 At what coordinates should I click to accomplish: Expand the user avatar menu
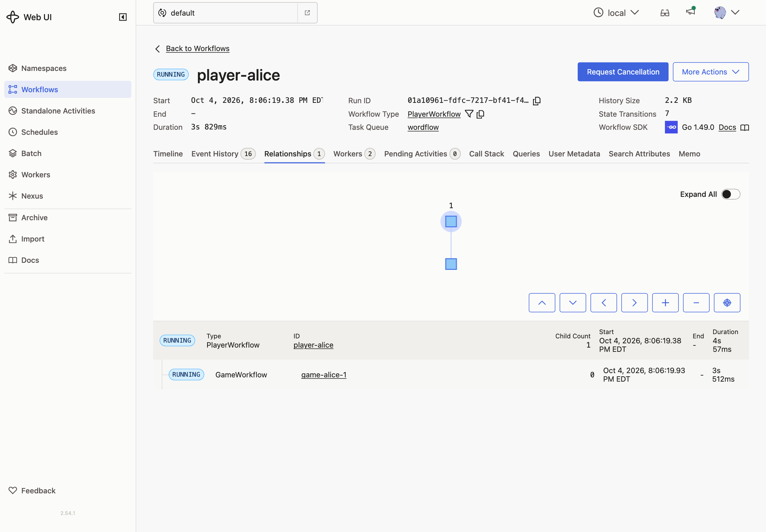pos(727,12)
